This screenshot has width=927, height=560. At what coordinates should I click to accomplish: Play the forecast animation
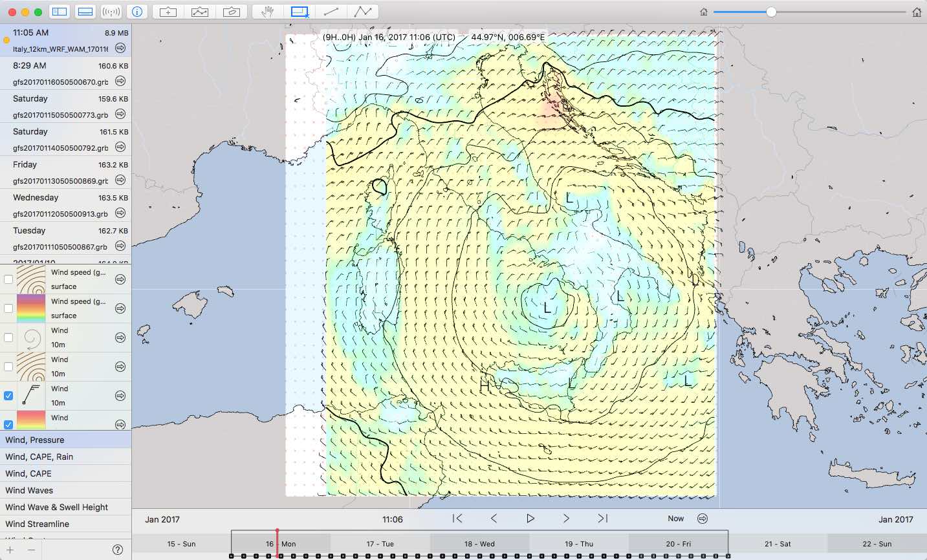click(x=530, y=519)
